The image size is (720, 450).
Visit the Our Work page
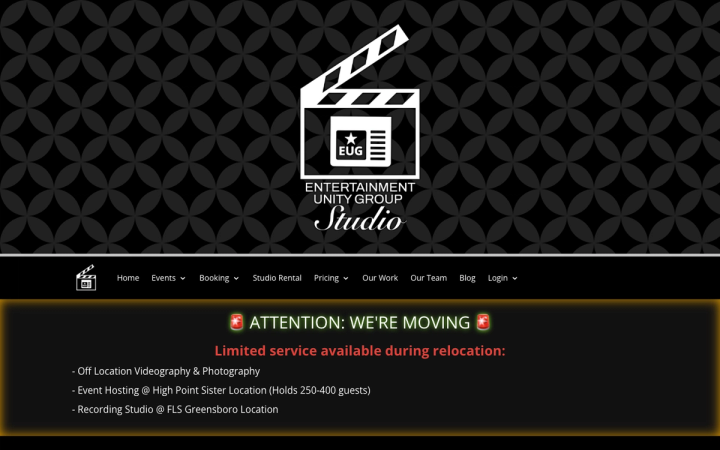tap(380, 278)
